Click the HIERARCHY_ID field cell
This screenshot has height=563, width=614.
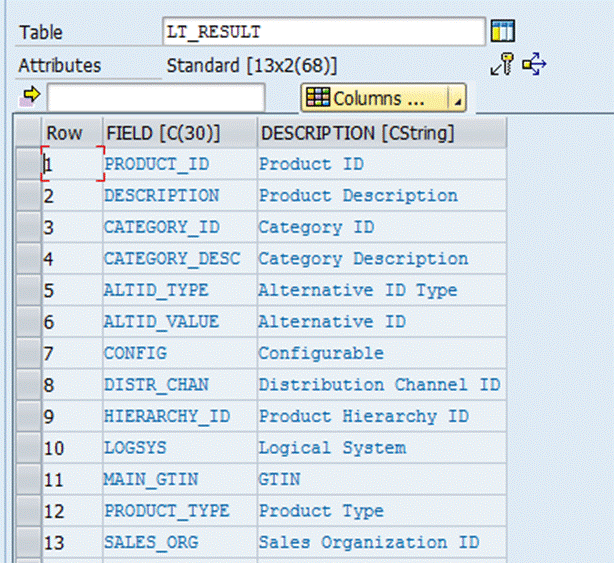click(180, 417)
